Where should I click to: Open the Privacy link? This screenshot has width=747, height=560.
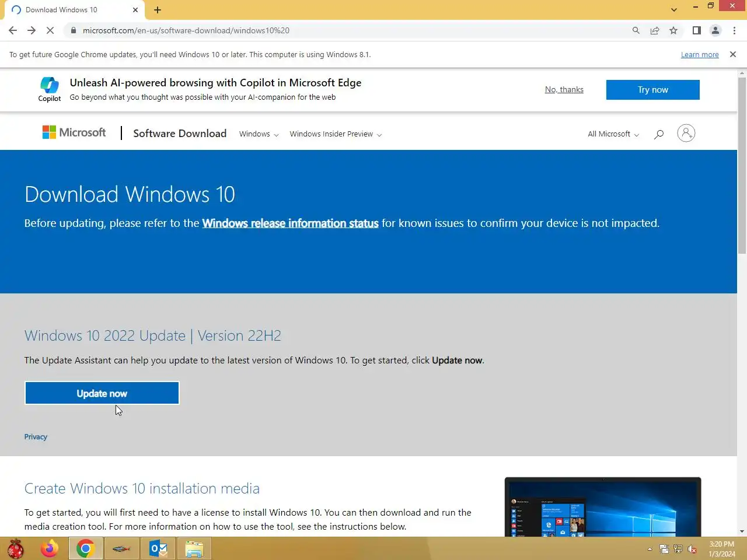(x=36, y=437)
